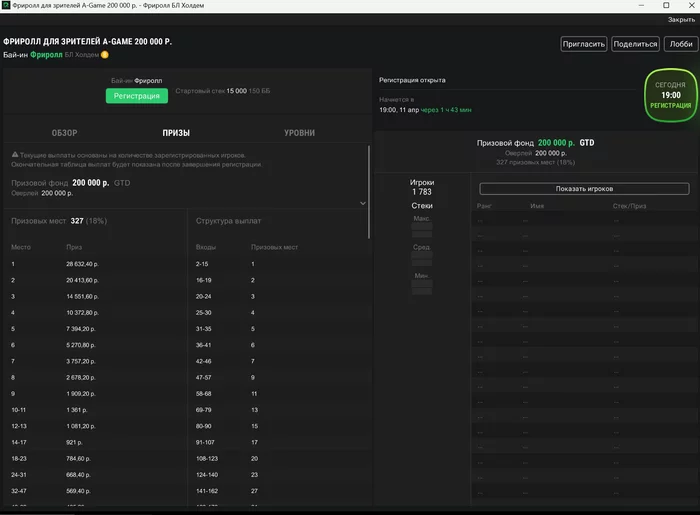Click the 10 372,80 р. prize value
The image size is (700, 515).
(x=82, y=313)
